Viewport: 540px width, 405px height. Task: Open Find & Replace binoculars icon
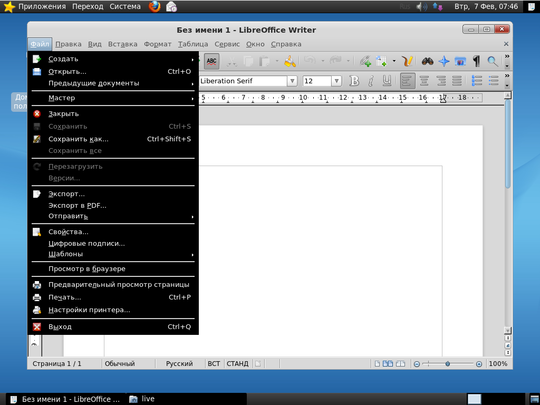[x=427, y=61]
